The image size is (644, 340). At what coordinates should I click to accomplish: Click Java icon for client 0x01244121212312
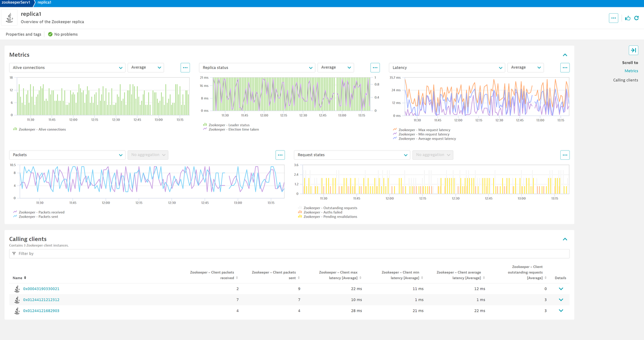[x=17, y=300]
